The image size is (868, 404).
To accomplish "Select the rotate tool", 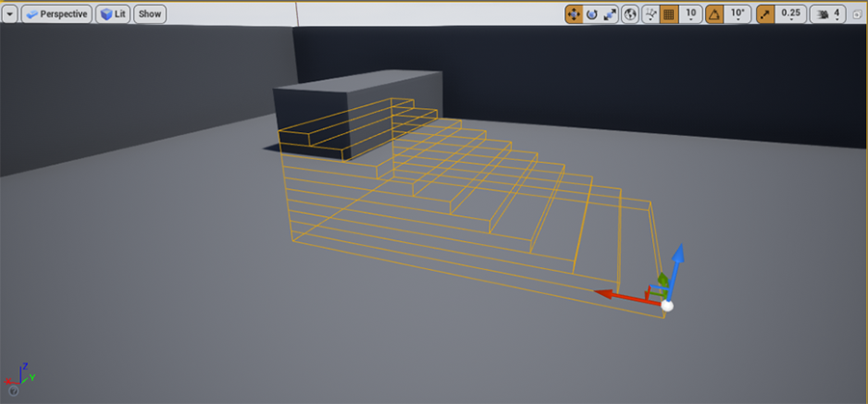I will pos(592,14).
